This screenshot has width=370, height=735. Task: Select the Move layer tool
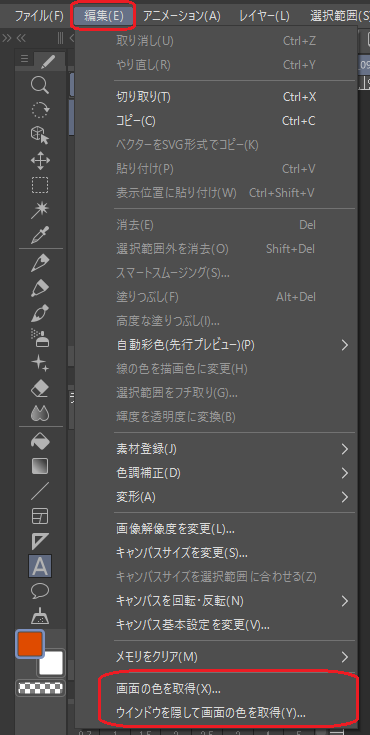click(40, 161)
